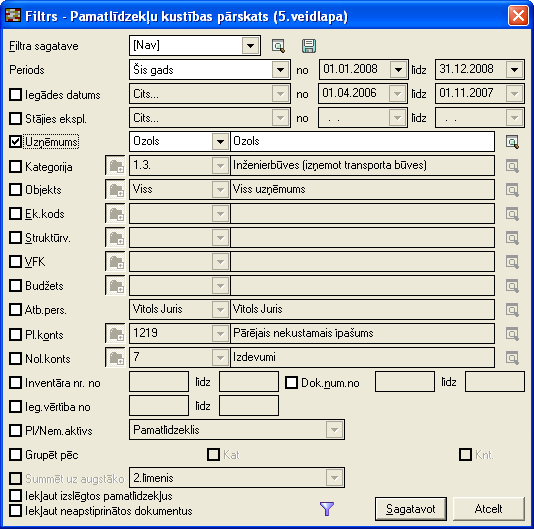Open the Periods 'Šis gads' dropdown
This screenshot has height=529, width=534.
coord(280,70)
